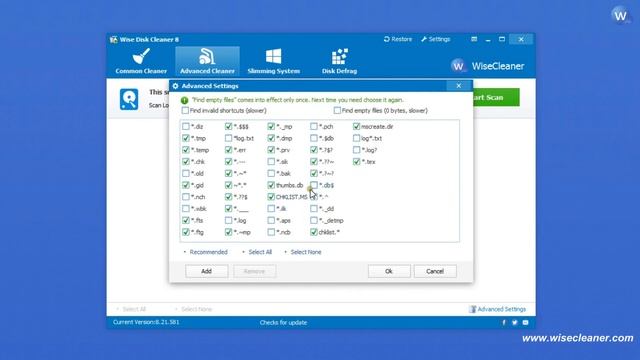The width and height of the screenshot is (640, 360).
Task: Click the Add button
Action: click(x=207, y=271)
